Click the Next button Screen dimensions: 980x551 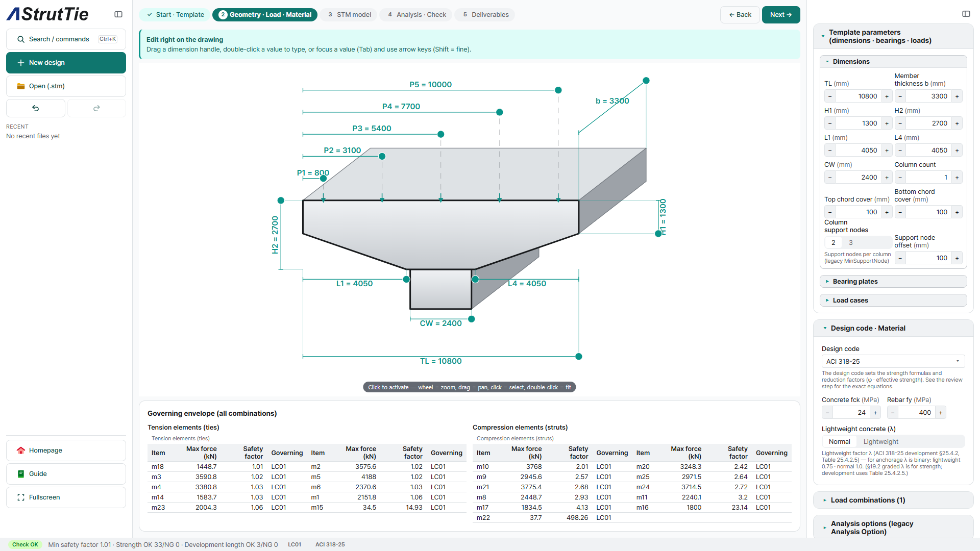(781, 15)
